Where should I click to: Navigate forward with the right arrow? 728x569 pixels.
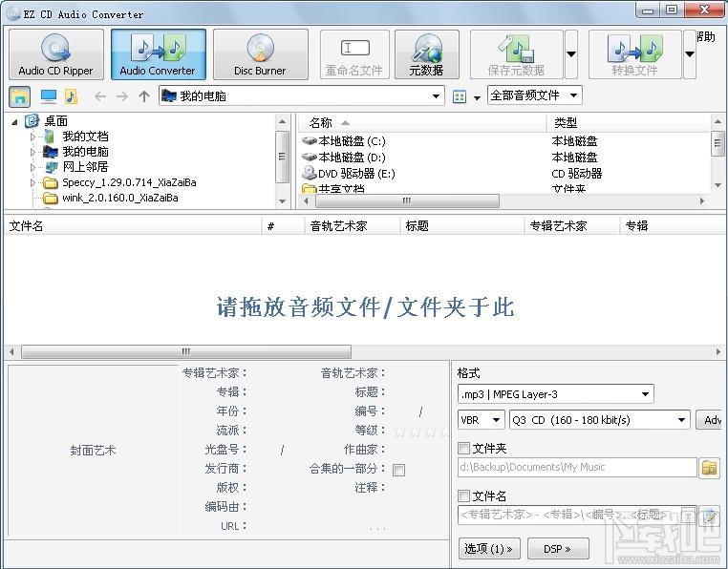(122, 96)
